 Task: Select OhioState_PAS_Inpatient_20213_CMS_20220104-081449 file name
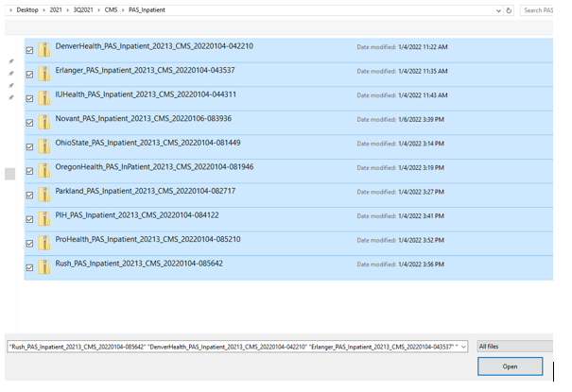click(x=147, y=143)
